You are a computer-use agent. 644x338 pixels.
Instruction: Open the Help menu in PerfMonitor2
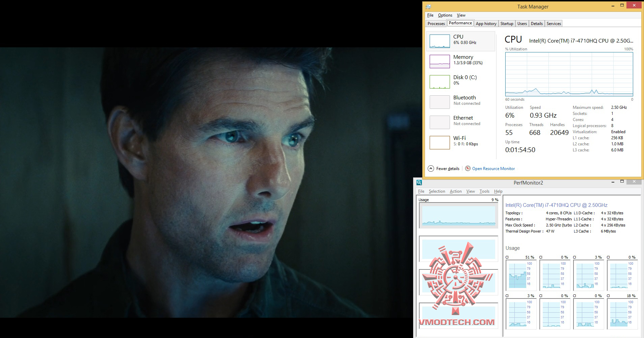(x=498, y=191)
